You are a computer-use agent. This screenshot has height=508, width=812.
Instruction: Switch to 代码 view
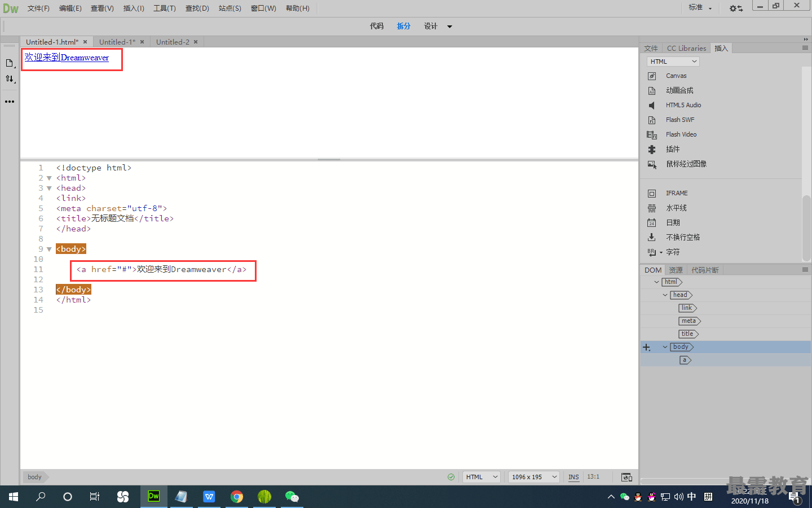(x=377, y=26)
